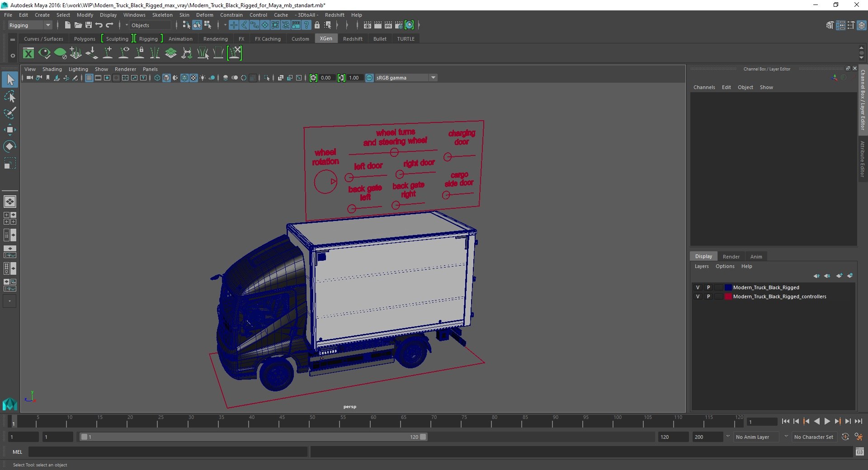Toggle playback P for controllers layer
The image size is (868, 470).
[708, 296]
